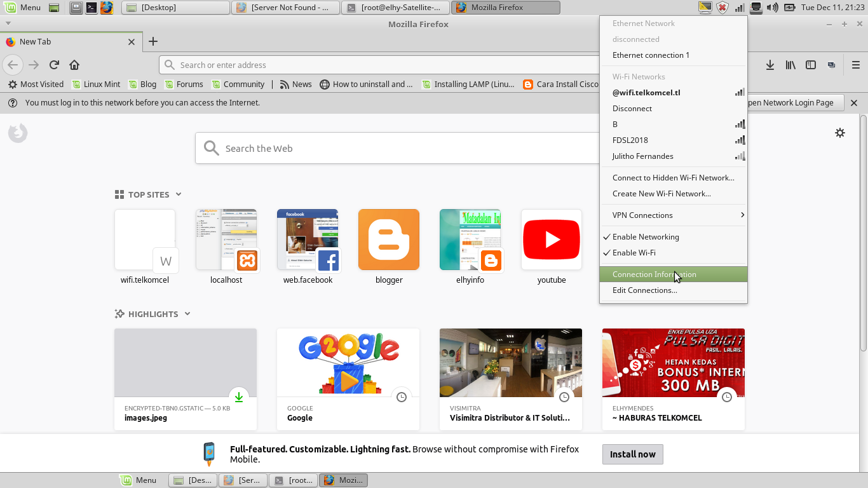The height and width of the screenshot is (488, 868).
Task: Click clock icon on Google highlight card
Action: 402,397
